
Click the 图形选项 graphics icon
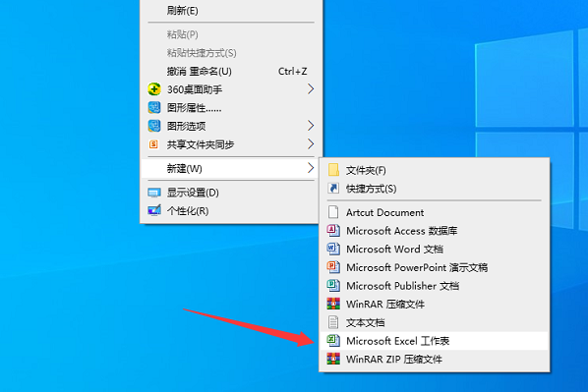(x=154, y=126)
